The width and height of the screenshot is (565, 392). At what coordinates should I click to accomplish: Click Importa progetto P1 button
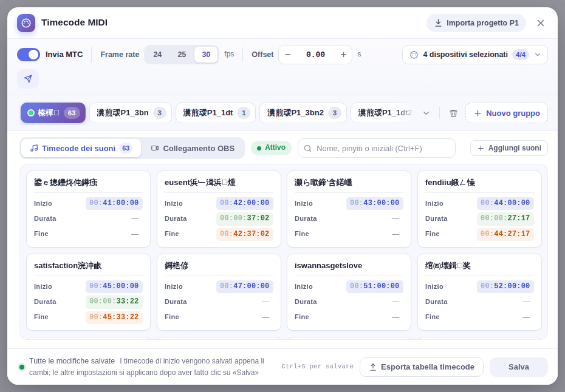[476, 23]
